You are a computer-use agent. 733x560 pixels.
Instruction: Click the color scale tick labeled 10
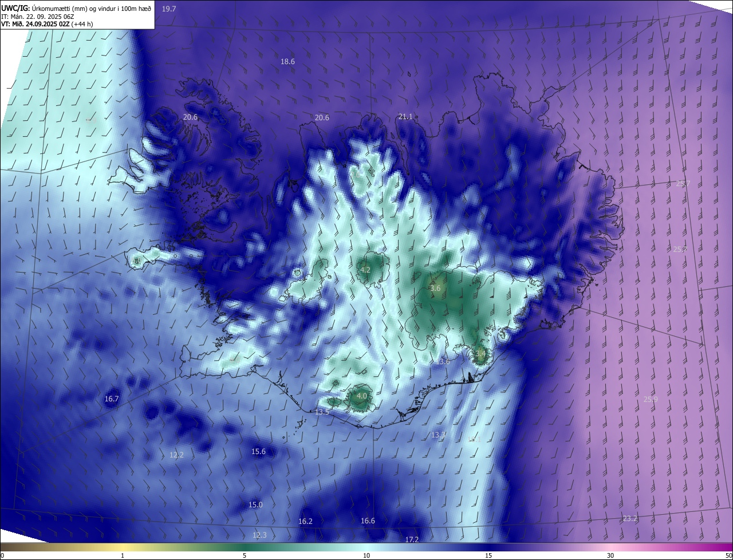coord(366,555)
